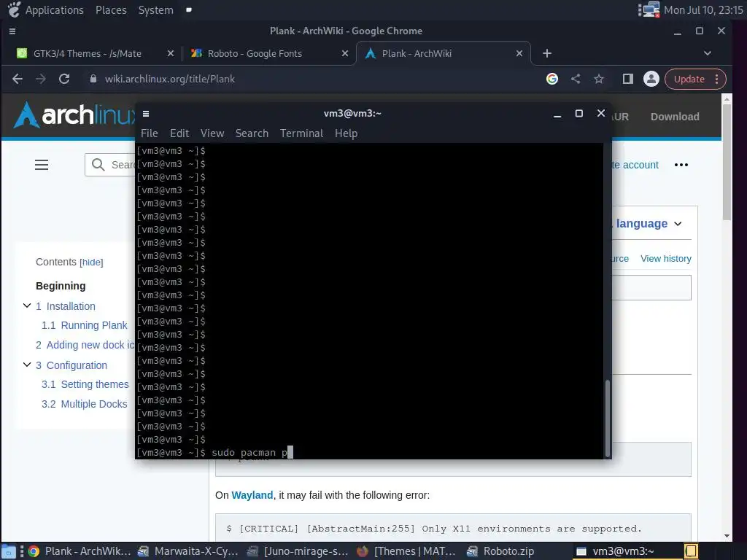Go to 1.1 Running Plank

[85, 325]
